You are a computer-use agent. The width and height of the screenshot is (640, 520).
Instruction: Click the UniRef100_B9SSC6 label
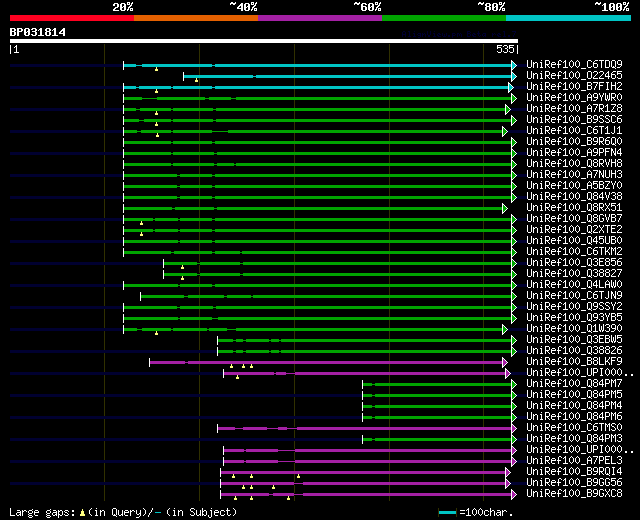(574, 120)
